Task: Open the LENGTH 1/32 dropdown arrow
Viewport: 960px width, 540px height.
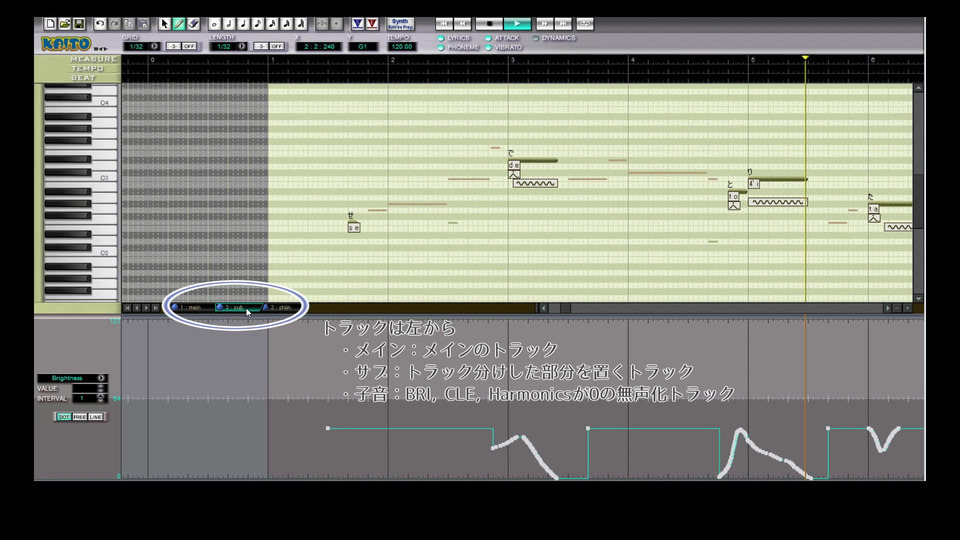Action: [x=242, y=47]
